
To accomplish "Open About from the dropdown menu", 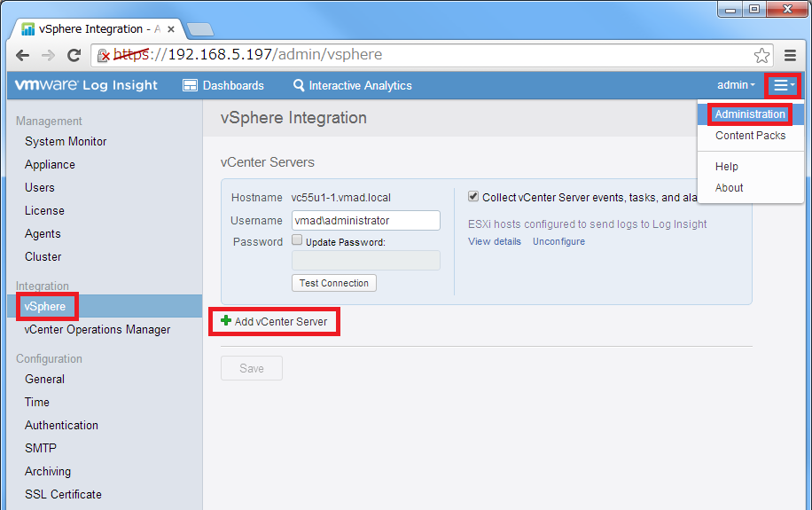I will click(x=730, y=188).
